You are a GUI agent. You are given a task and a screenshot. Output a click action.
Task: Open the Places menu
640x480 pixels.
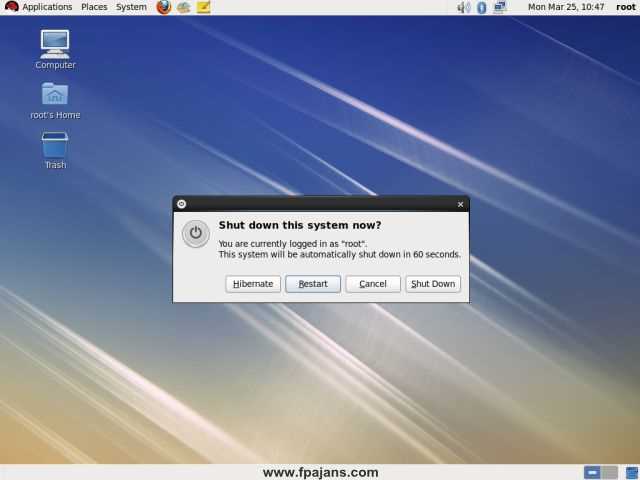click(94, 7)
